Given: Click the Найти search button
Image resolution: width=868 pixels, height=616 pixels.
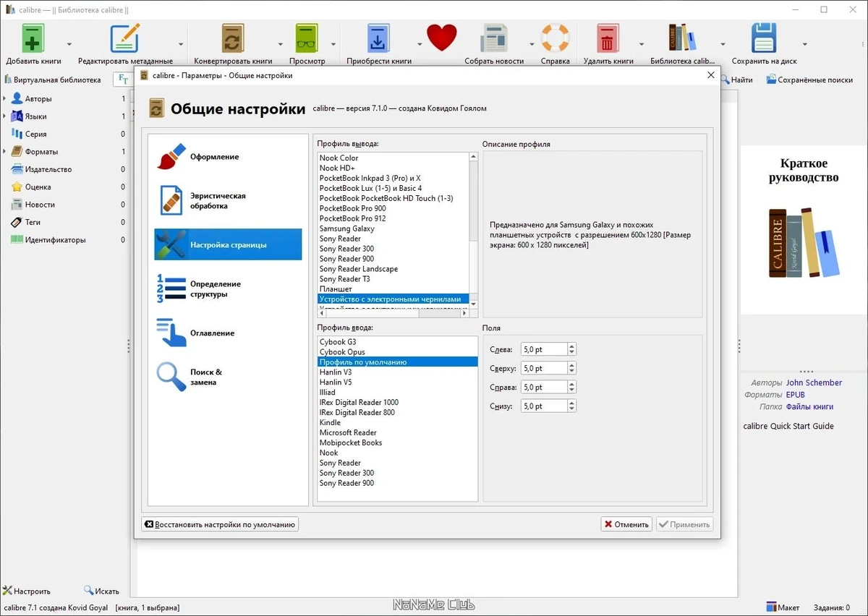Looking at the screenshot, I should click(736, 80).
